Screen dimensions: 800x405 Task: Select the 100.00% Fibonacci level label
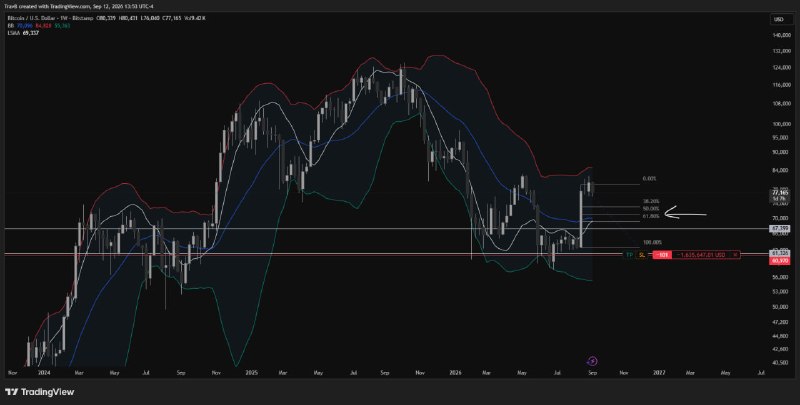click(653, 243)
